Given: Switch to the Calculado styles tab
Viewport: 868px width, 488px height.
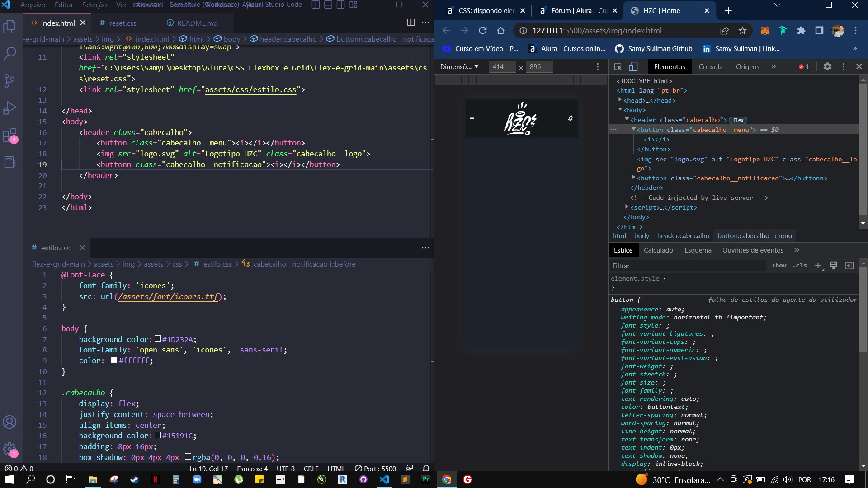Looking at the screenshot, I should pyautogui.click(x=658, y=250).
